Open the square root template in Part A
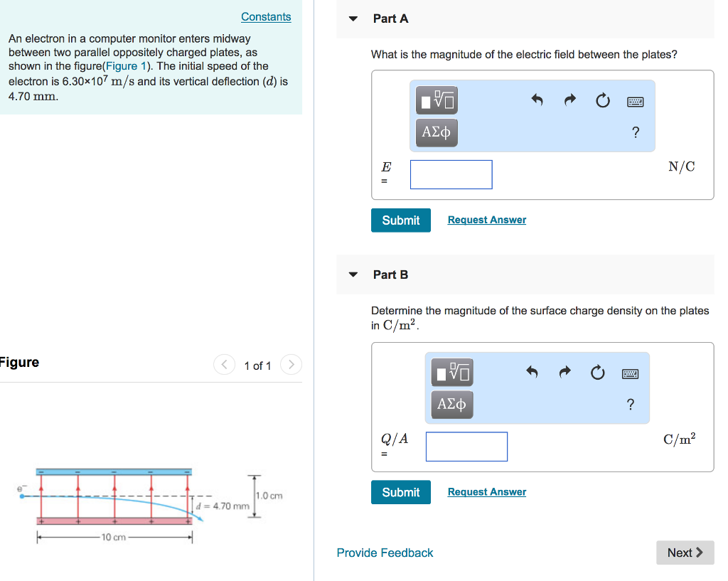728x581 pixels. pos(436,100)
